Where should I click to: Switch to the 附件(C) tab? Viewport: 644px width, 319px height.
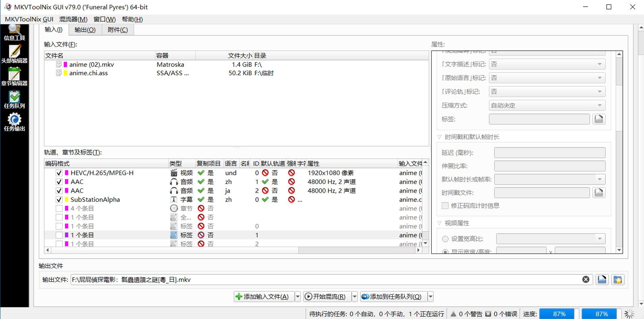tap(118, 30)
